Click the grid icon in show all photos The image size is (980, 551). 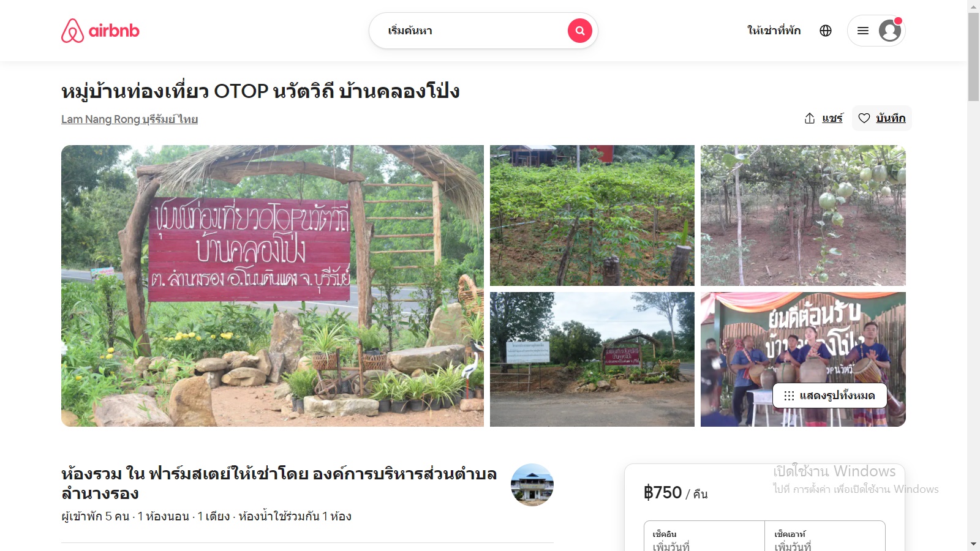click(789, 395)
